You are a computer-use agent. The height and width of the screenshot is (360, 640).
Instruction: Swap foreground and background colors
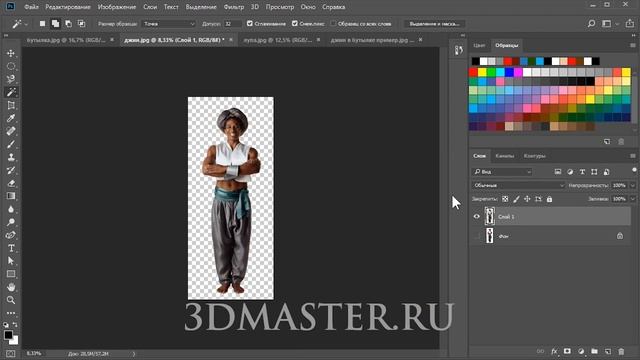coord(15,325)
